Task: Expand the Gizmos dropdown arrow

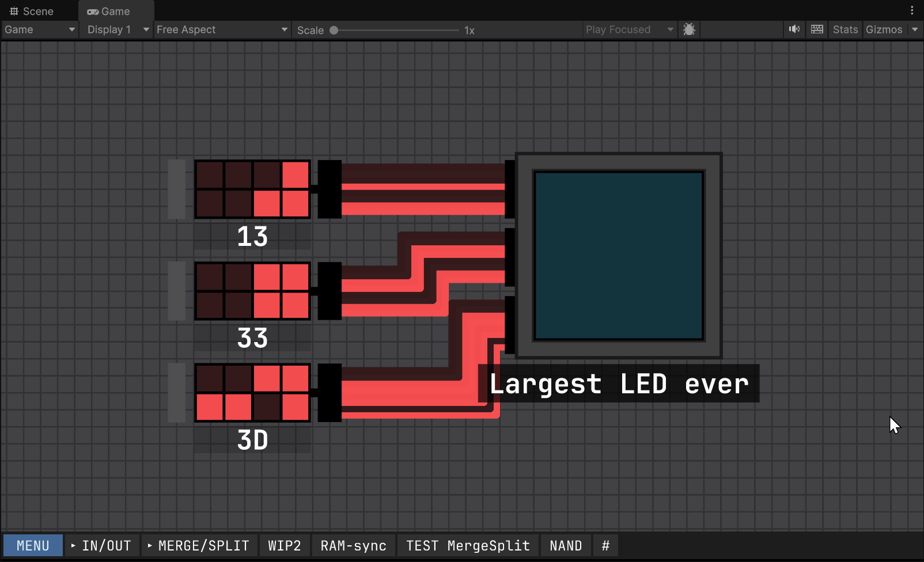Action: point(915,29)
